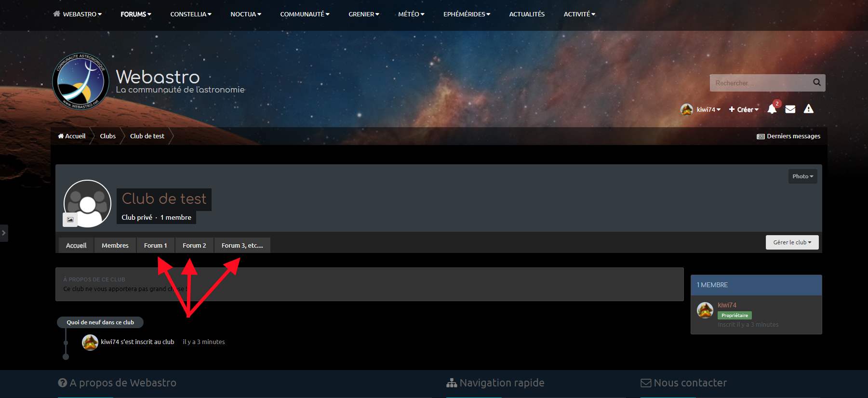868x398 pixels.
Task: Open the FORUMS dropdown menu
Action: [x=136, y=14]
